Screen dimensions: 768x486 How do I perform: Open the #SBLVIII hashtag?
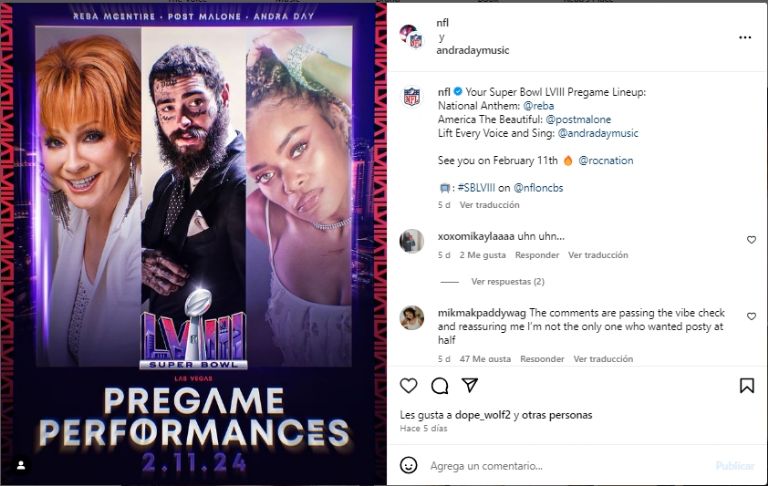tap(476, 188)
